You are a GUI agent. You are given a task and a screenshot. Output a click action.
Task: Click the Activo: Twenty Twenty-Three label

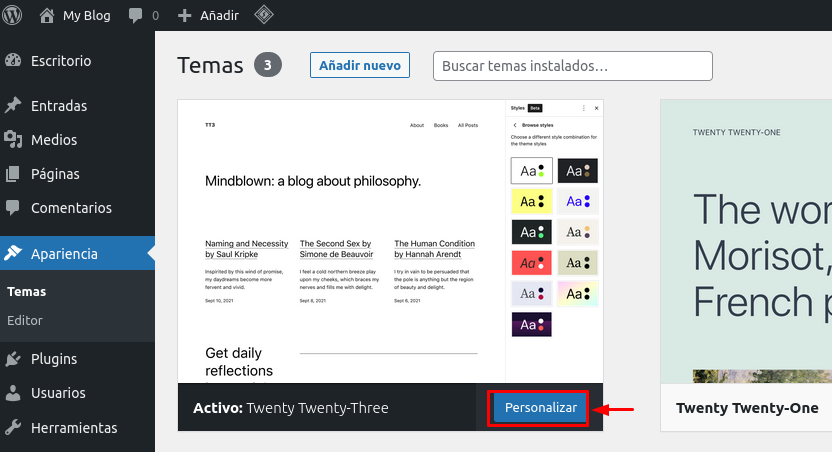point(291,407)
